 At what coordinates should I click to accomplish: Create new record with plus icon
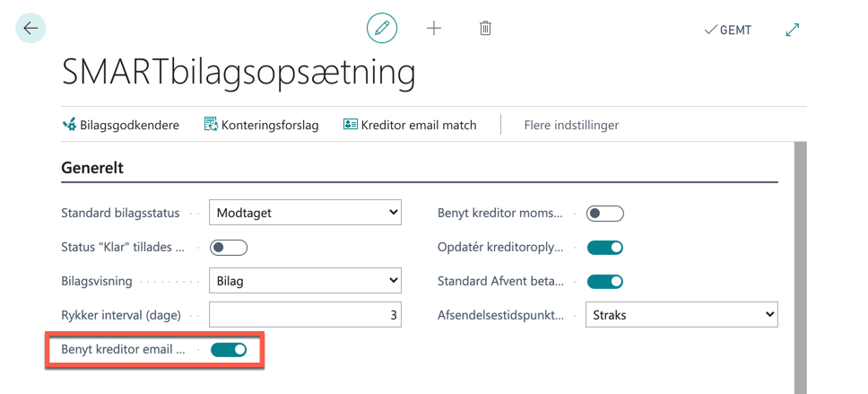pyautogui.click(x=434, y=28)
